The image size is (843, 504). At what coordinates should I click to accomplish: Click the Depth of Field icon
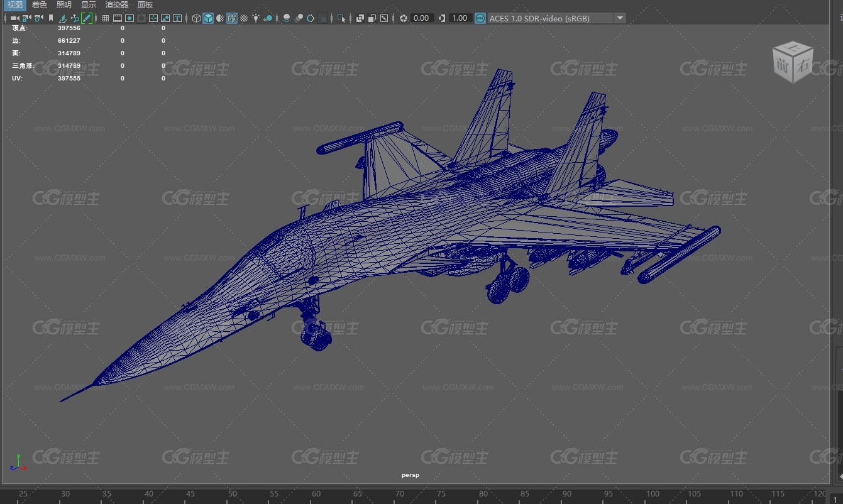(x=322, y=18)
